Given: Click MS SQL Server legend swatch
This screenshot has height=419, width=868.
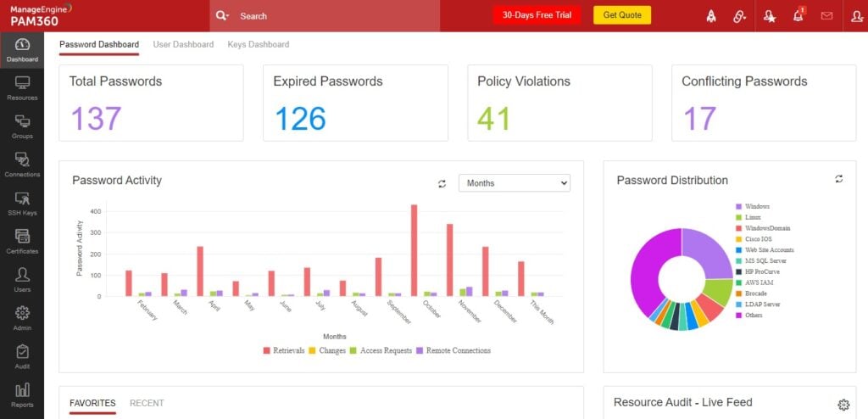Looking at the screenshot, I should [738, 260].
